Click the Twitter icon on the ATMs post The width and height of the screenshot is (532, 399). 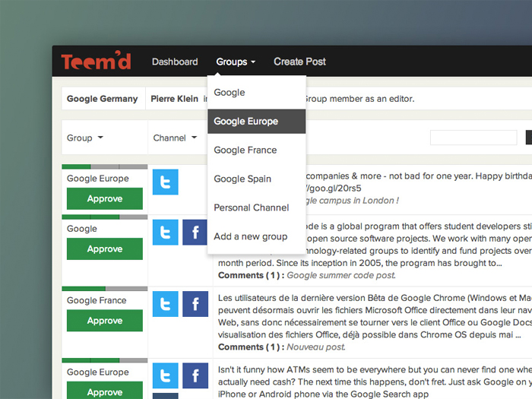(x=165, y=375)
